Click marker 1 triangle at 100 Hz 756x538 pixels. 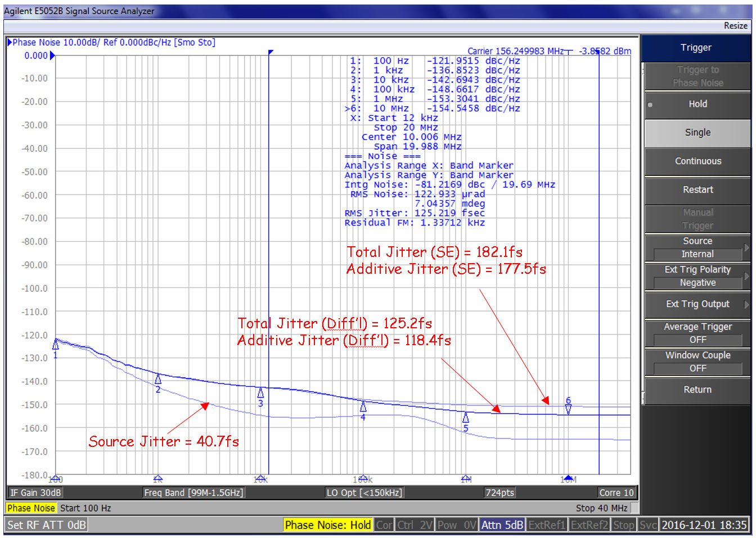(x=56, y=344)
